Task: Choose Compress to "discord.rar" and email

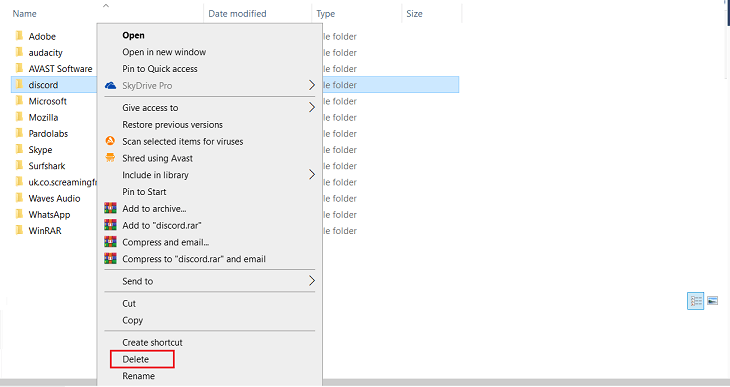Action: pos(194,259)
